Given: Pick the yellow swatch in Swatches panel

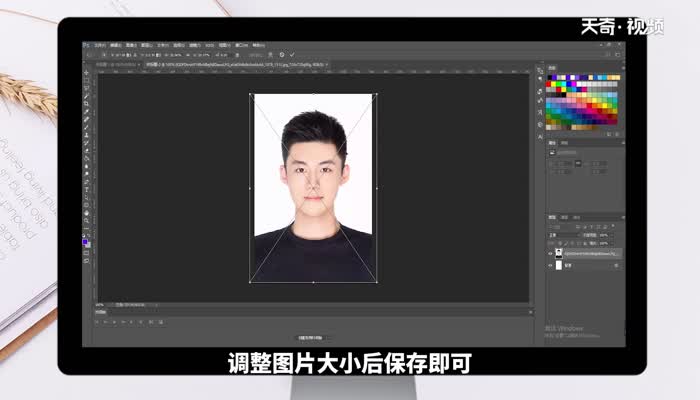Looking at the screenshot, I should click(554, 84).
